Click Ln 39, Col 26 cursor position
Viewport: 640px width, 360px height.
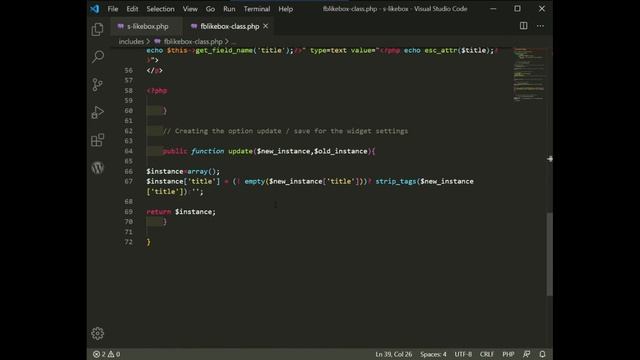[393, 354]
